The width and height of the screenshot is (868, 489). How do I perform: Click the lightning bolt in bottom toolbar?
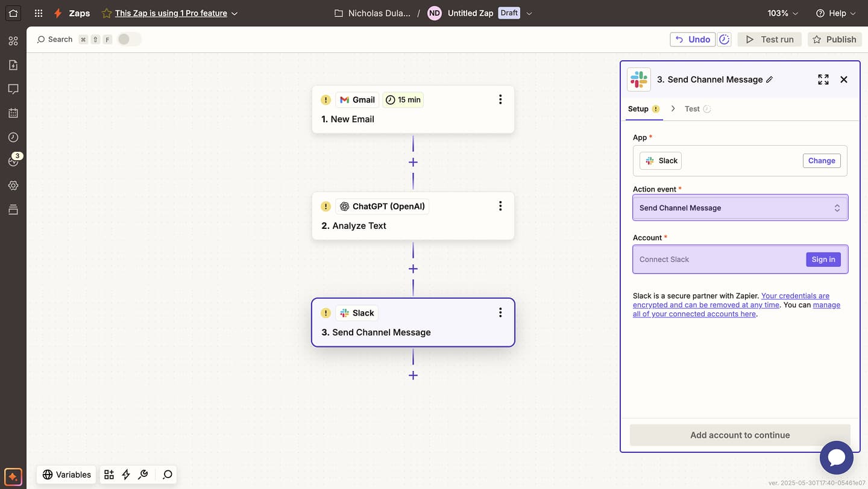[126, 475]
